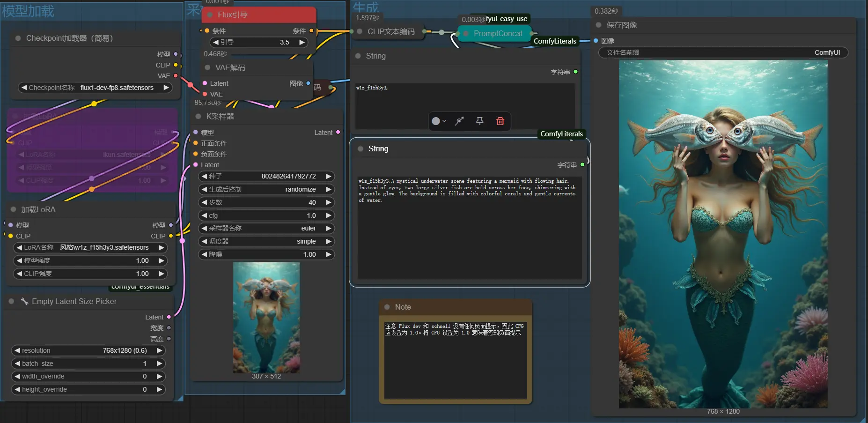868x423 pixels.
Task: Click the large saved mermaid image preview
Action: click(723, 234)
